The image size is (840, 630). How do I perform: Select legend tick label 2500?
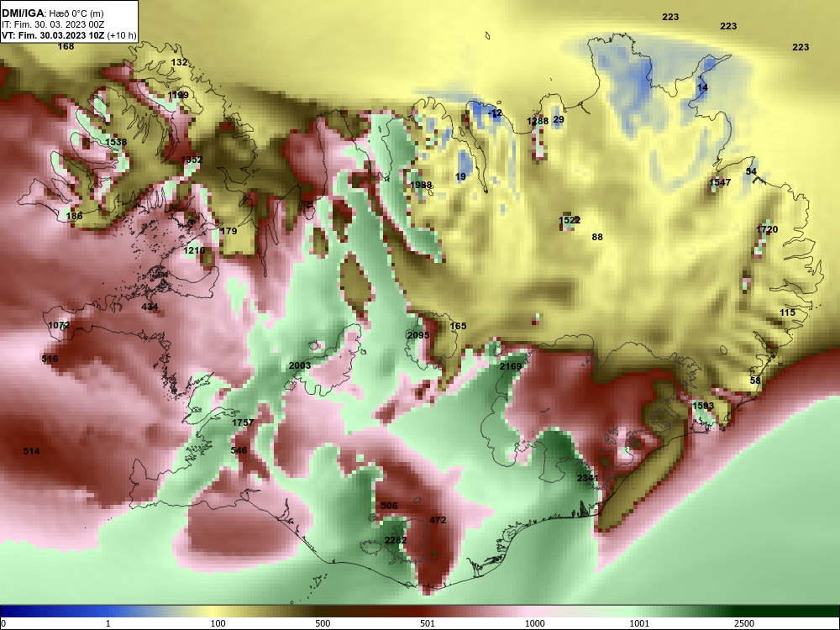click(x=744, y=623)
